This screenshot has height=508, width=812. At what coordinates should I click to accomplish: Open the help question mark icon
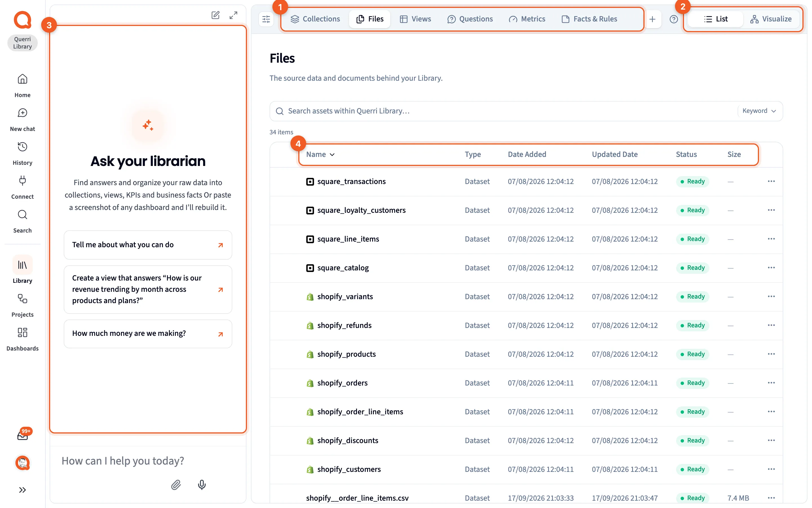[674, 19]
